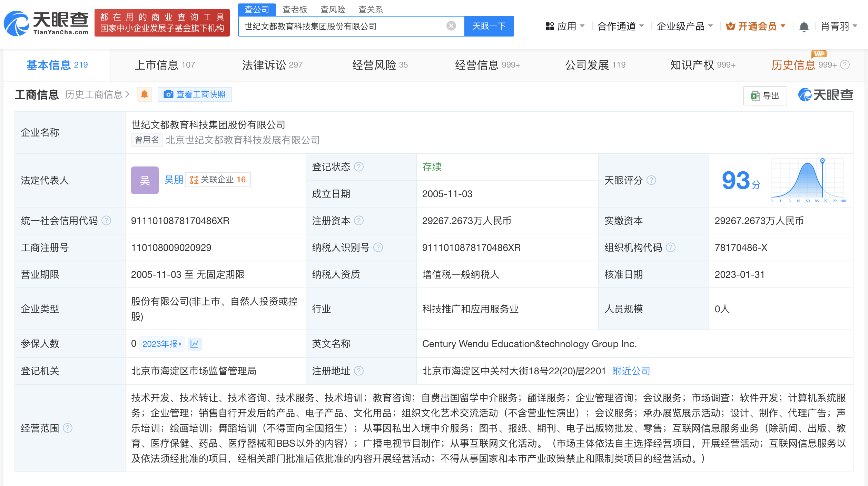868x486 pixels.
Task: Click the help icon beside 注册地址
Action: click(x=359, y=371)
